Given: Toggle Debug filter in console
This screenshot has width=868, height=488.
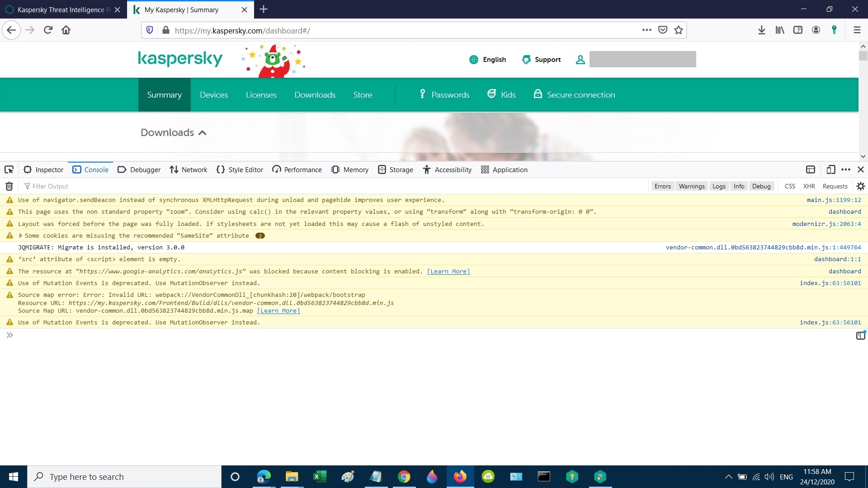Looking at the screenshot, I should pyautogui.click(x=761, y=186).
